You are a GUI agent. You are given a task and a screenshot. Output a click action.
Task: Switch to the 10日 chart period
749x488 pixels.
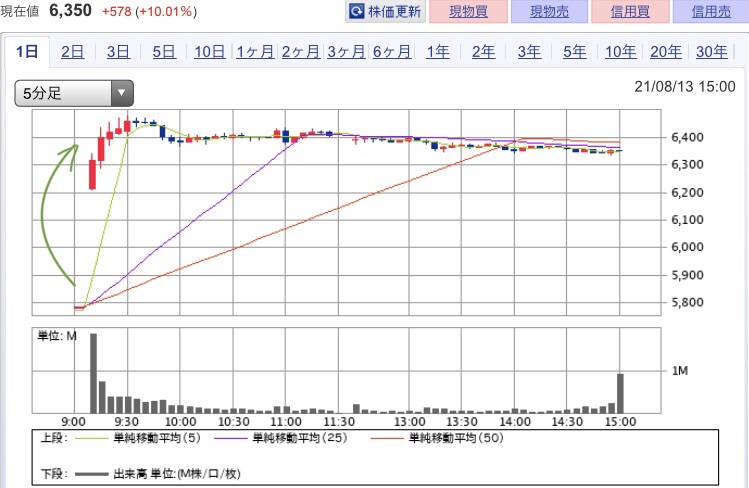point(210,52)
